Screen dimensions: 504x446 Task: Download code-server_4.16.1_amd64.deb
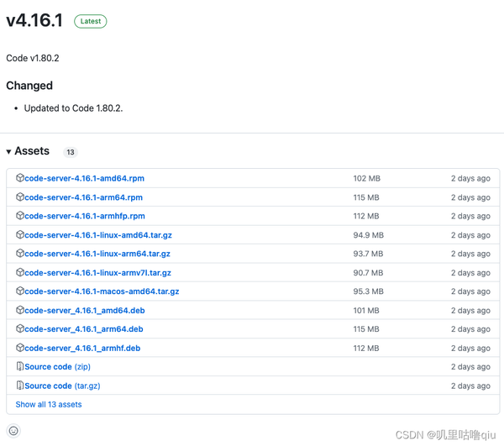(x=85, y=311)
